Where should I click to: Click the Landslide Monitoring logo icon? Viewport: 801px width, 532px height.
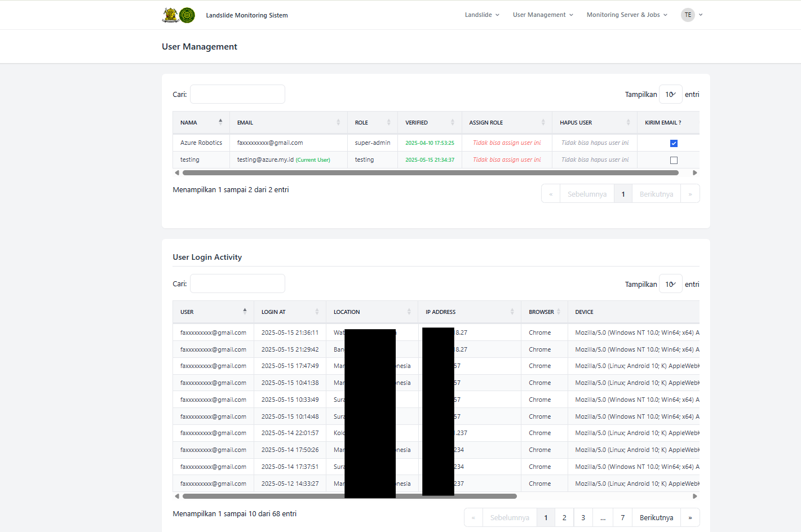point(179,15)
